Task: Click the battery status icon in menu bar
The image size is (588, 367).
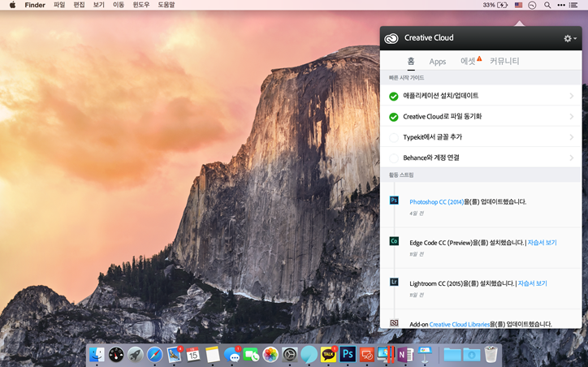Action: [502, 5]
